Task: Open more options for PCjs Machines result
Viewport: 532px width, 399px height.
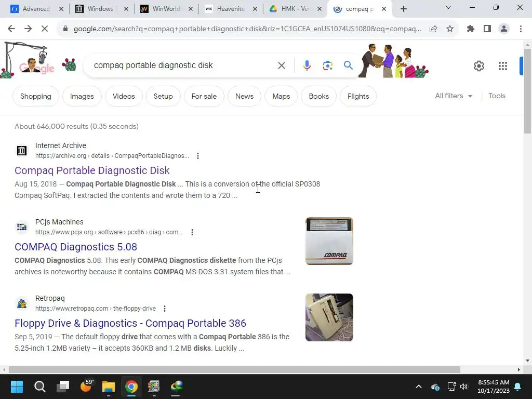Action: (x=192, y=232)
